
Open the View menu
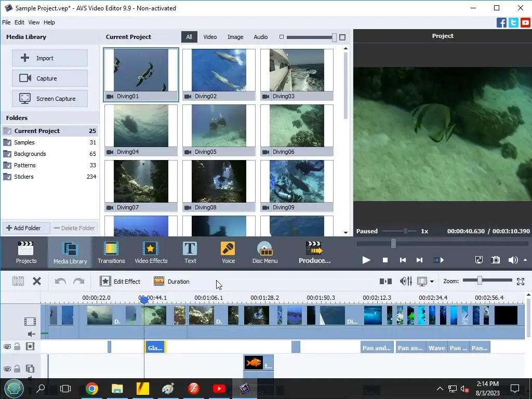(x=34, y=22)
